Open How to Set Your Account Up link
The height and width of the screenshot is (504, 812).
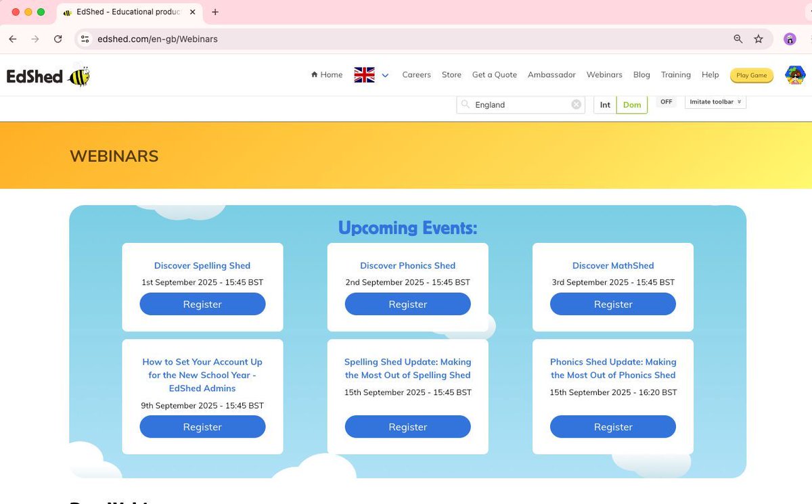tap(202, 375)
